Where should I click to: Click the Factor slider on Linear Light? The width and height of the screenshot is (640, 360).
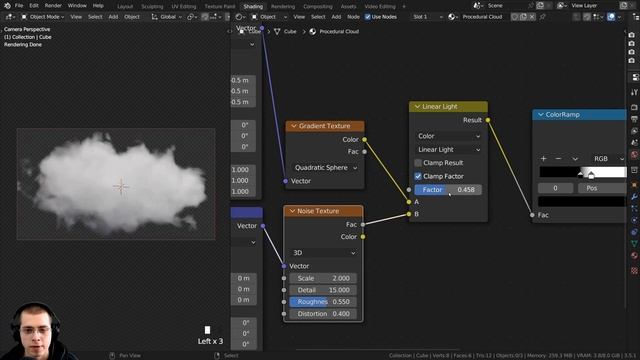coord(448,189)
